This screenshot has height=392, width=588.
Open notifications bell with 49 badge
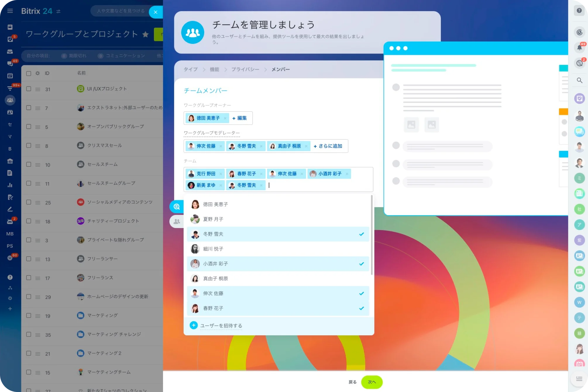tap(580, 47)
